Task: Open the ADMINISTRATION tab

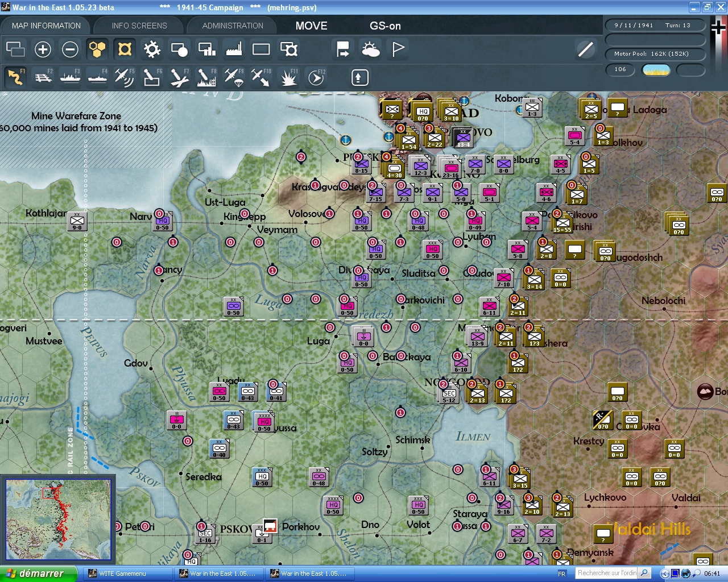Action: pyautogui.click(x=233, y=26)
